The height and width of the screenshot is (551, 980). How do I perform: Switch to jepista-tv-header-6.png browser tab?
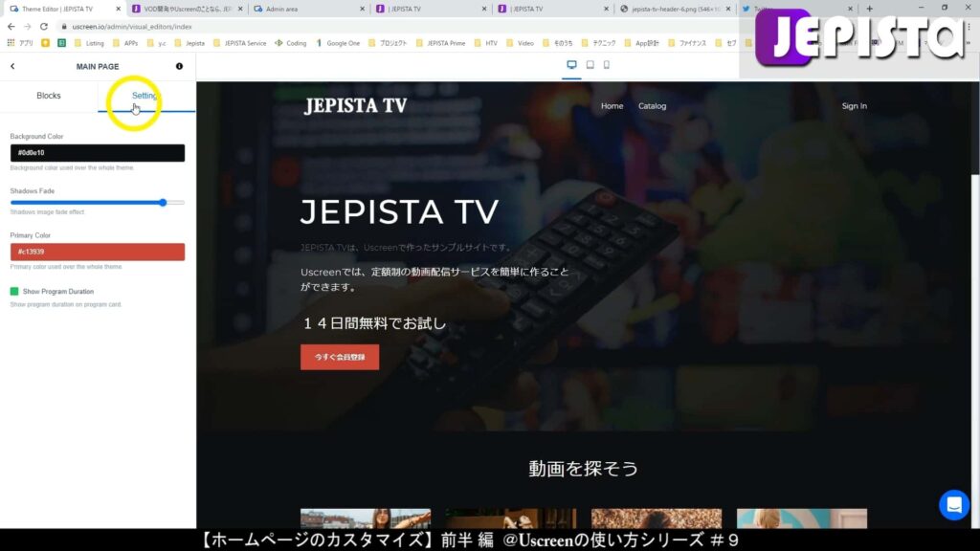674,9
